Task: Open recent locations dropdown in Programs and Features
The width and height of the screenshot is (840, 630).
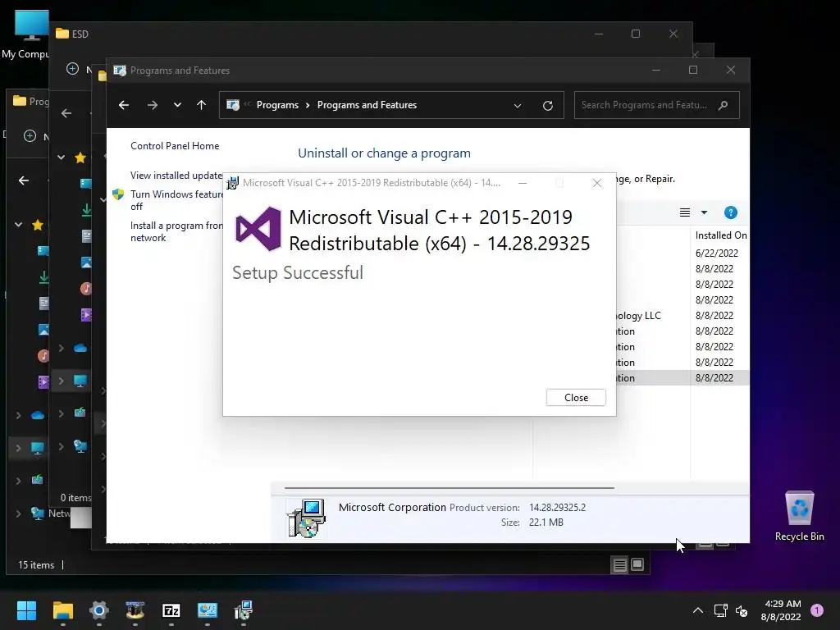Action: [177, 105]
